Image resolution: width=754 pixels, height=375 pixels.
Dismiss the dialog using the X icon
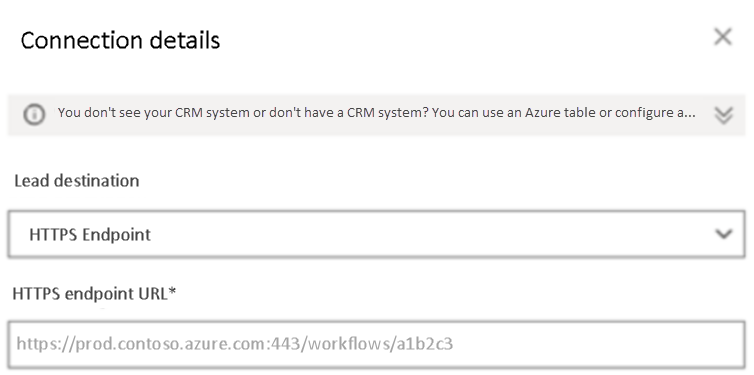(723, 37)
